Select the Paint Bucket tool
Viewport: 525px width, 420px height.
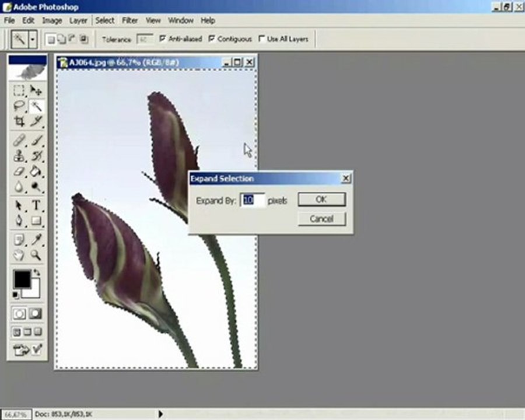pos(36,171)
